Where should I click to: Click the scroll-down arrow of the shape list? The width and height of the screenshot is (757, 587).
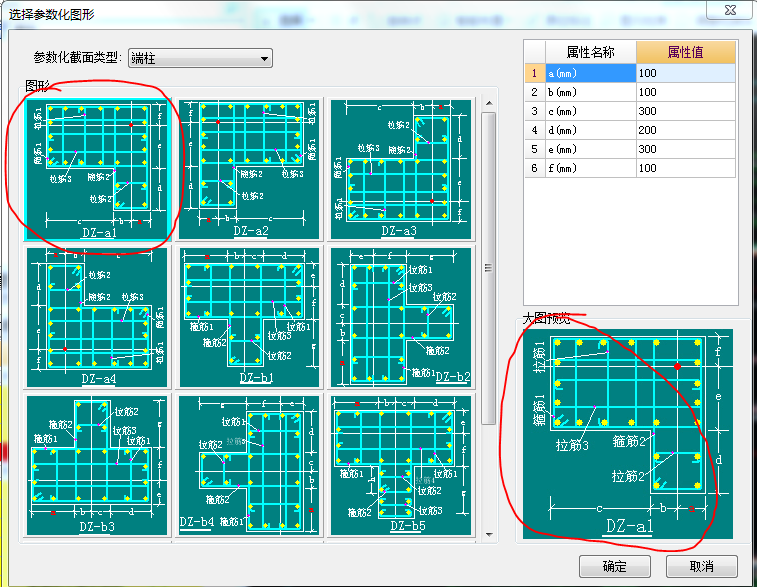pyautogui.click(x=489, y=534)
